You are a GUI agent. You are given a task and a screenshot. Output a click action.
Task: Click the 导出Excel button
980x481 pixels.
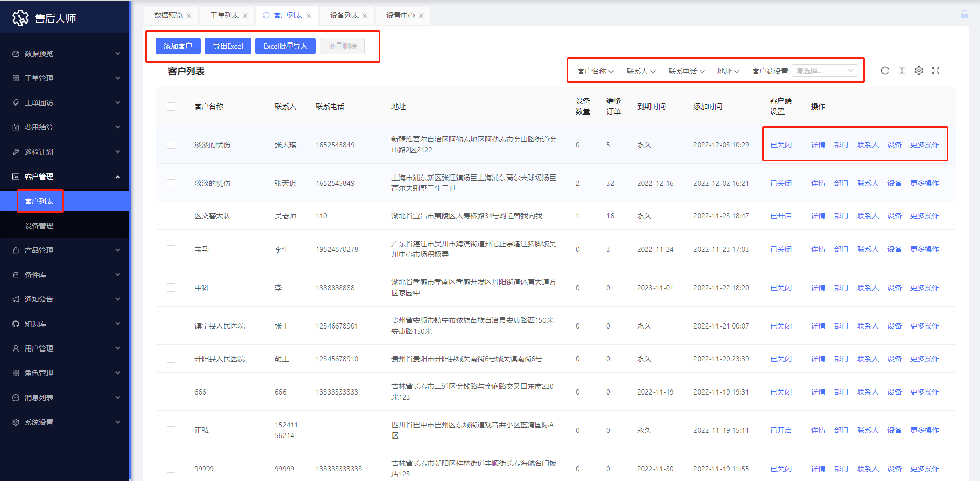coord(228,46)
